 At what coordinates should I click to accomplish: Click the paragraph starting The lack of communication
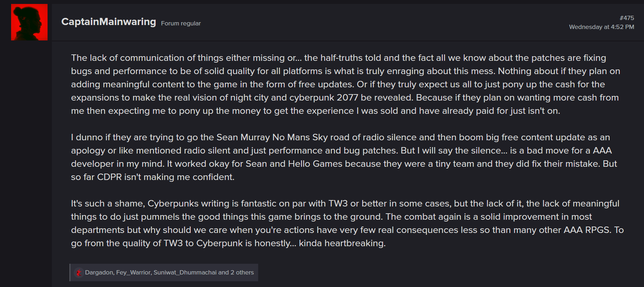pos(345,84)
